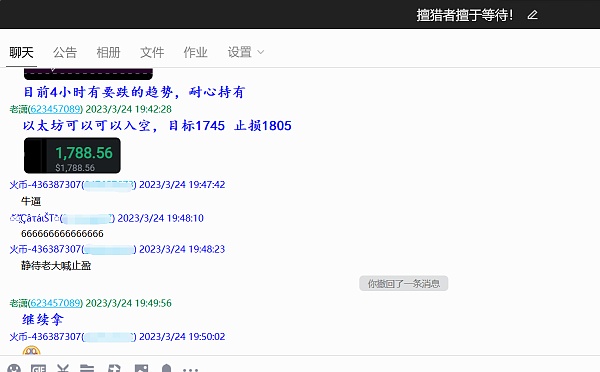Select the group title 擅猎者擅于等待!

[465, 15]
